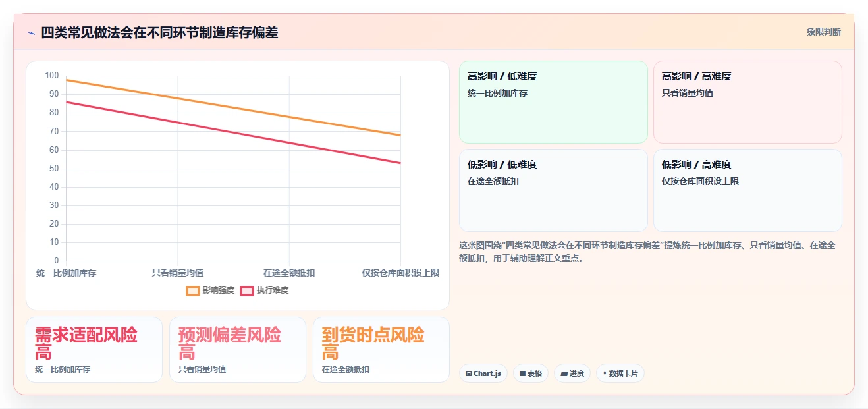This screenshot has width=868, height=409.
Task: Click x-axis label 在途全额抵扣
Action: tap(289, 273)
